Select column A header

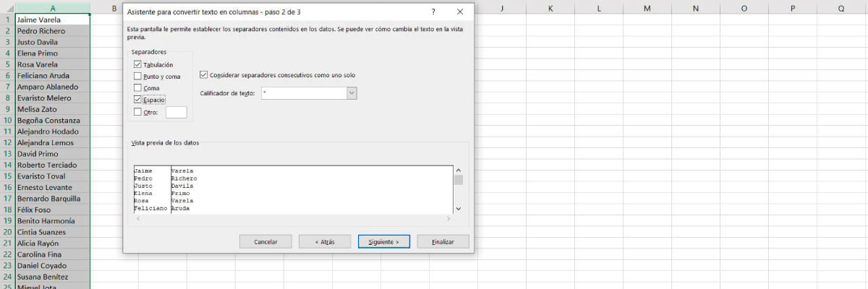click(x=53, y=8)
